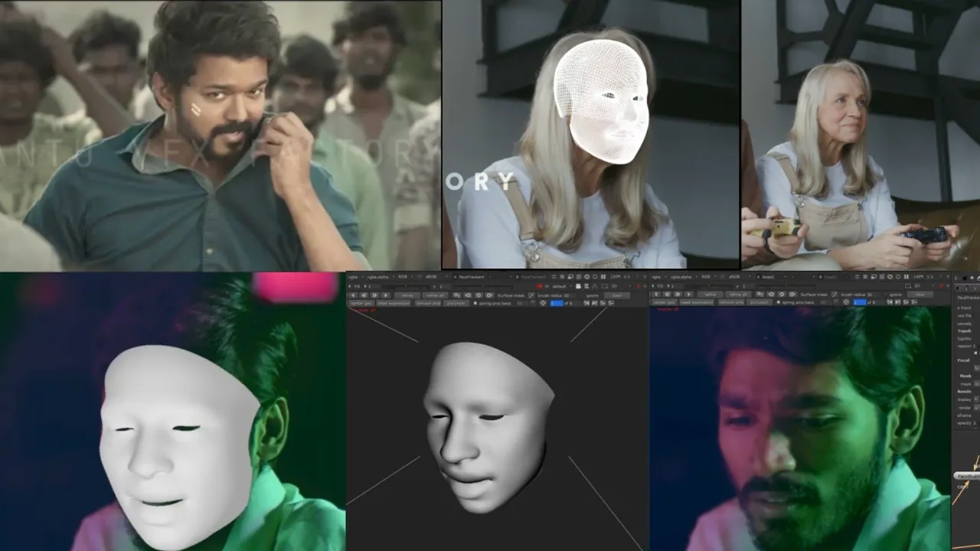Toggle ignore checkbox in right viewer toolbar
Screen dimensions: 980x551
click(885, 295)
